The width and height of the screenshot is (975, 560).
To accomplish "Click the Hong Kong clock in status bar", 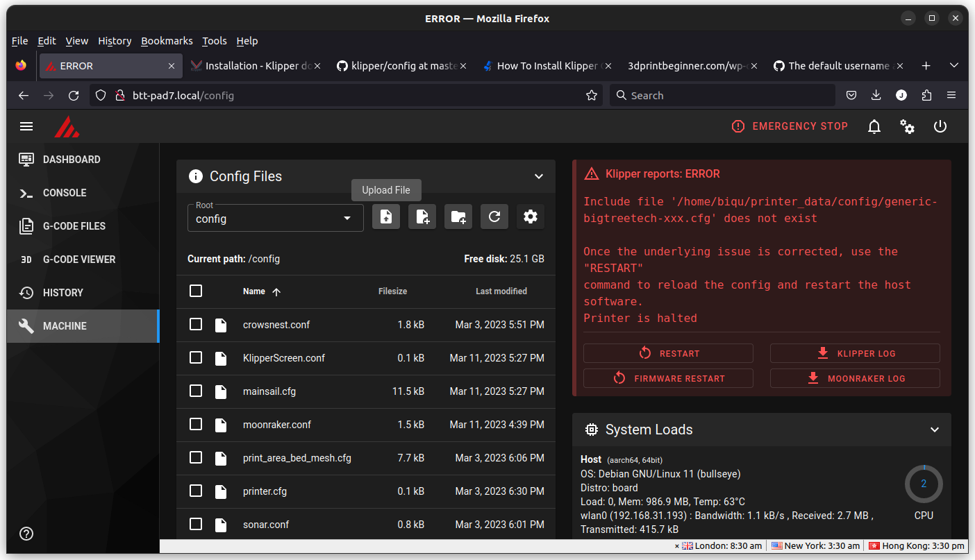I will (916, 546).
